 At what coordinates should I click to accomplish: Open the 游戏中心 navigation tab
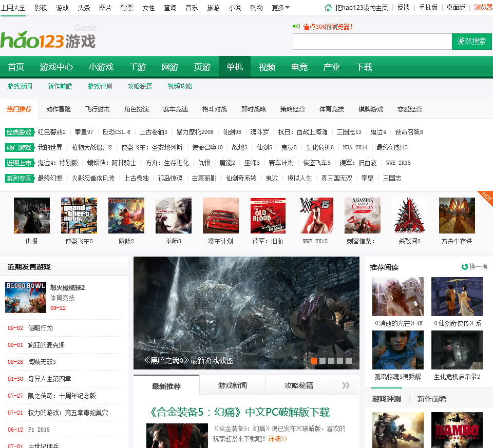(x=56, y=67)
